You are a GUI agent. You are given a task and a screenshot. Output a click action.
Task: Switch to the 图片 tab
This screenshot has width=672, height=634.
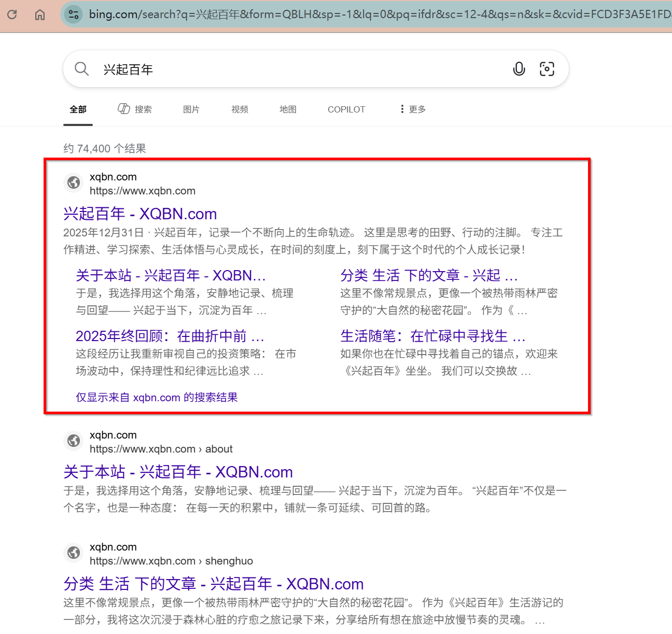click(191, 109)
